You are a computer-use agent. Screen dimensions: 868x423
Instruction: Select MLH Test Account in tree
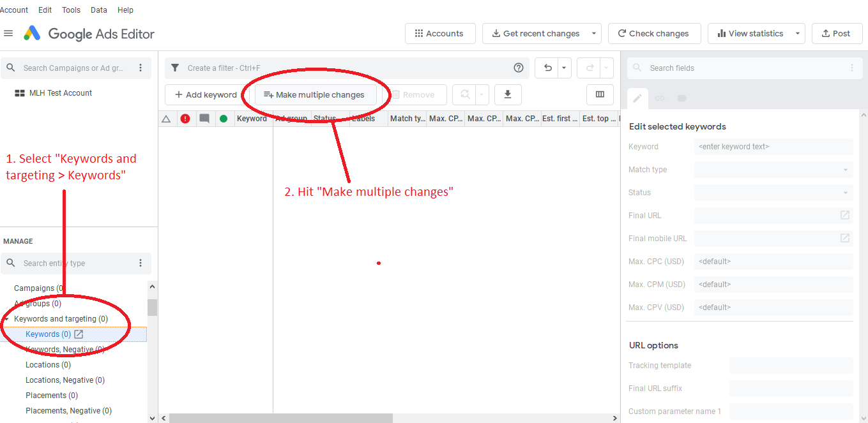[x=61, y=93]
